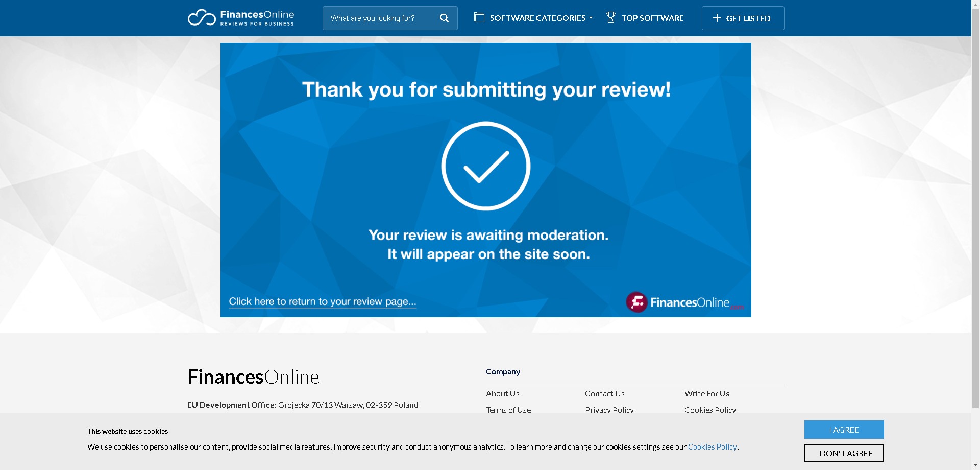
Task: Open the Write For Us footer link
Action: click(x=707, y=393)
